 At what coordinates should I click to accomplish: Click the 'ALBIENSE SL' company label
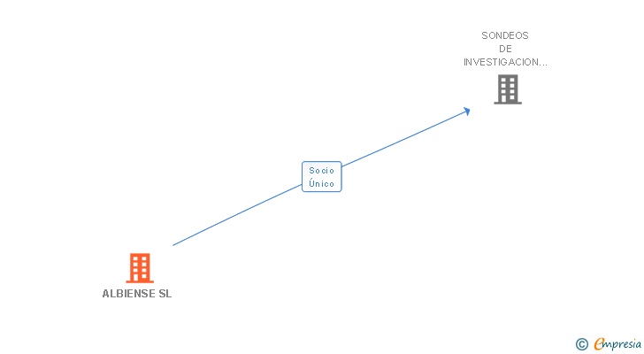click(x=137, y=294)
